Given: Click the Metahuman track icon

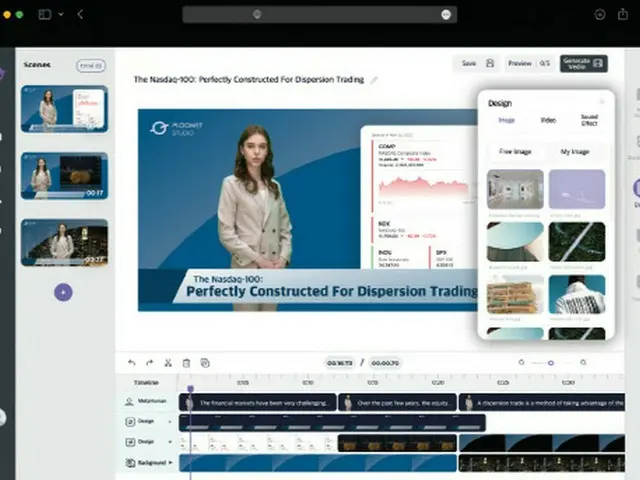Looking at the screenshot, I should click(x=129, y=401).
